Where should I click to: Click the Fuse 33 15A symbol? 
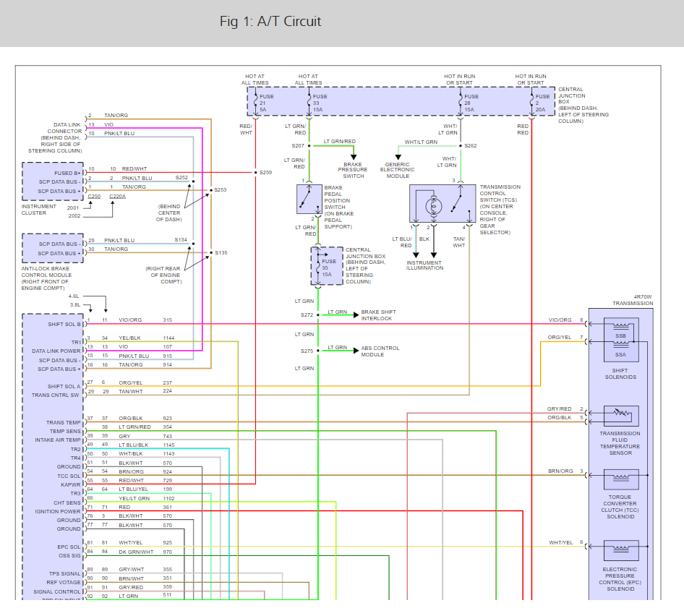(309, 103)
